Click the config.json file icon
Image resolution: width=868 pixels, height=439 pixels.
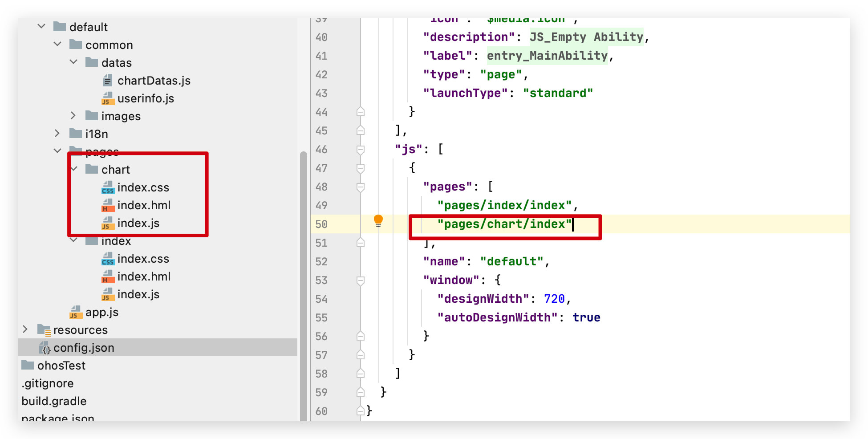point(45,348)
